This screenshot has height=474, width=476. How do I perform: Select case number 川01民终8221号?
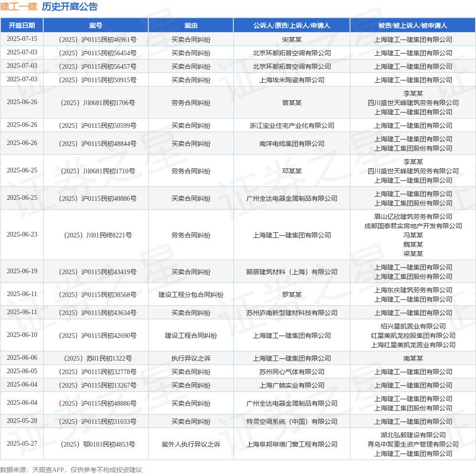click(98, 236)
